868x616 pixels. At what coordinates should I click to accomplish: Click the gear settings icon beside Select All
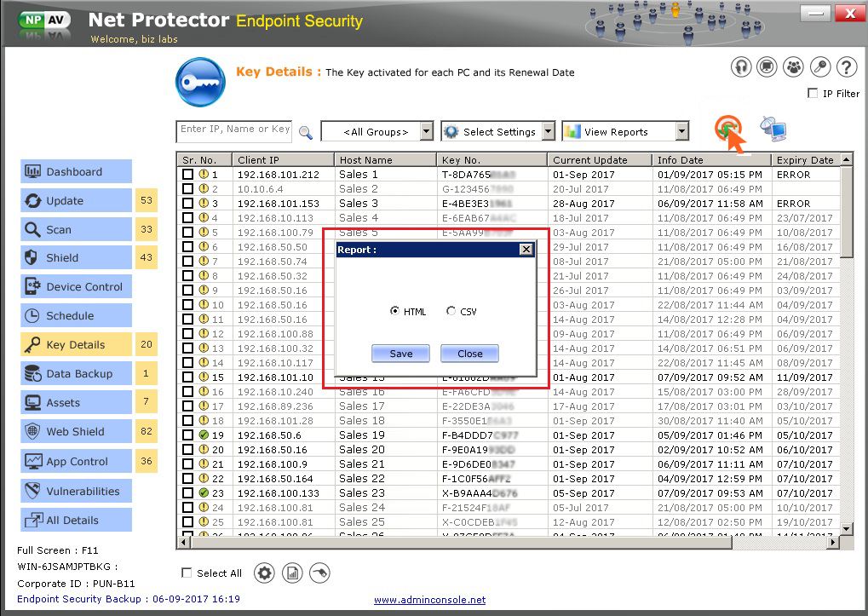point(264,573)
